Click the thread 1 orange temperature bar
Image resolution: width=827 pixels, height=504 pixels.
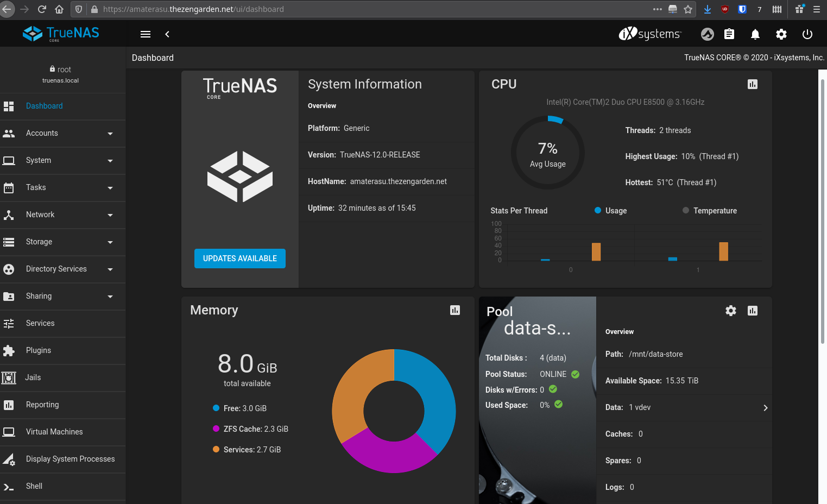[723, 251]
